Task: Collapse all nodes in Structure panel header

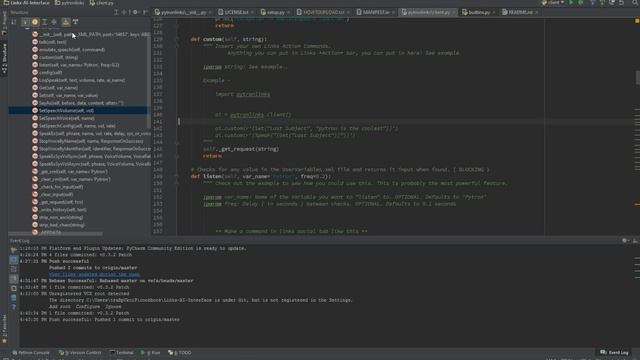Action: pyautogui.click(x=124, y=12)
